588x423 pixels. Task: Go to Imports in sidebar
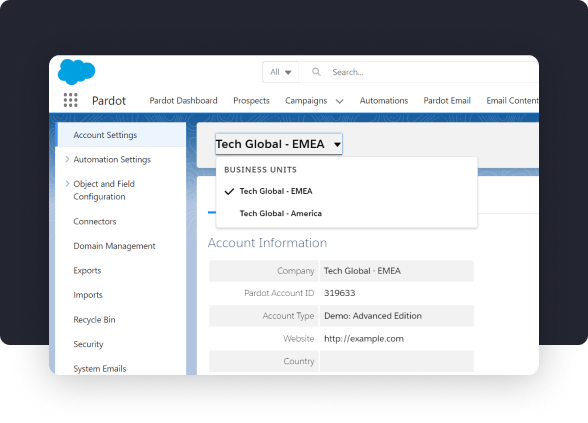(88, 295)
